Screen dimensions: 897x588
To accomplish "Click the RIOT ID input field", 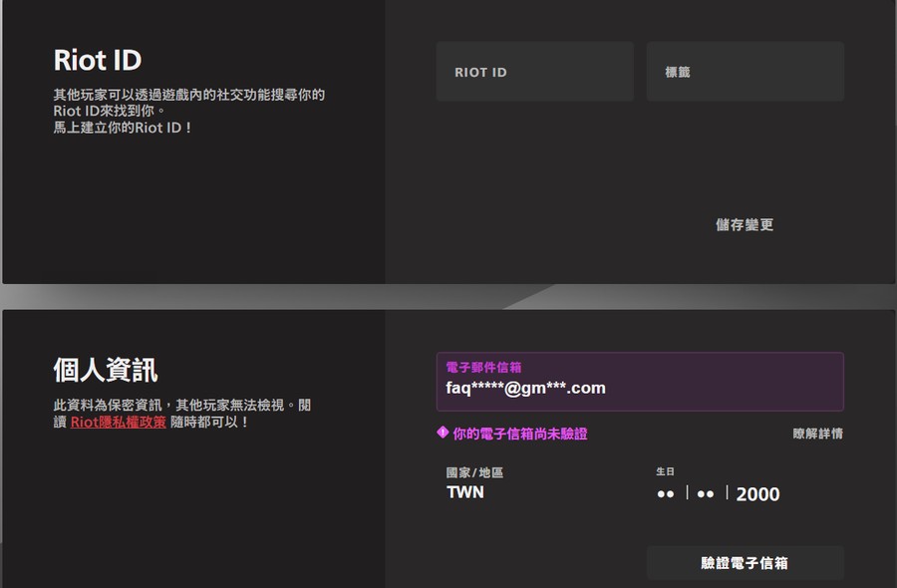I will tap(535, 72).
